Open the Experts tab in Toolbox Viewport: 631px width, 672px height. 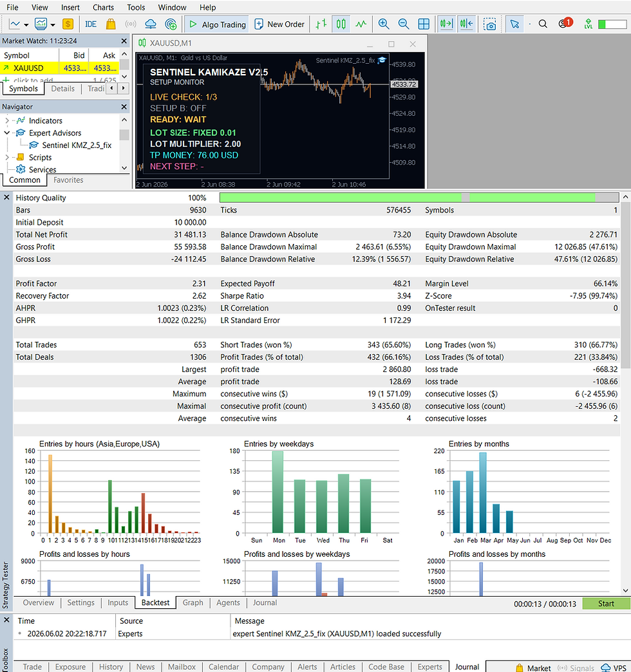(x=429, y=667)
